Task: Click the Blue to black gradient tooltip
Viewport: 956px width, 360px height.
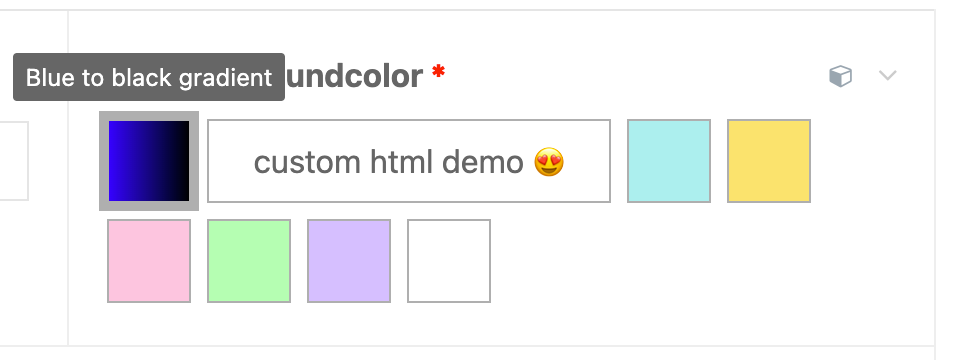Action: click(149, 77)
